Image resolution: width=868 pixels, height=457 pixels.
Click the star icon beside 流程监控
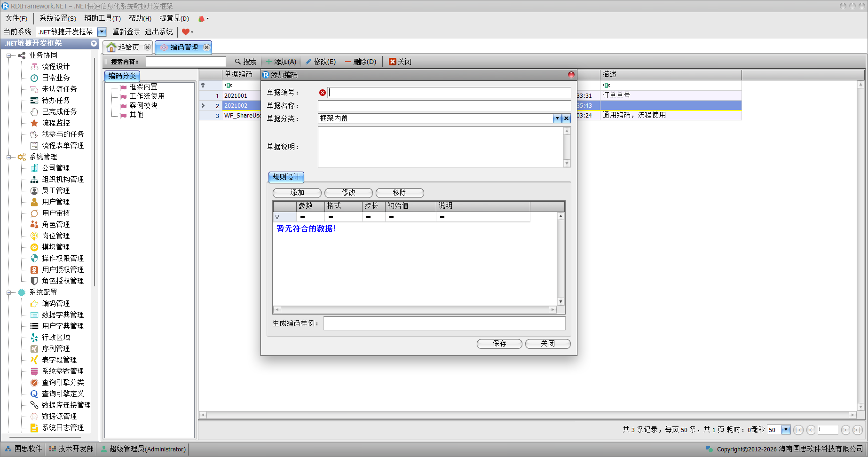point(34,123)
